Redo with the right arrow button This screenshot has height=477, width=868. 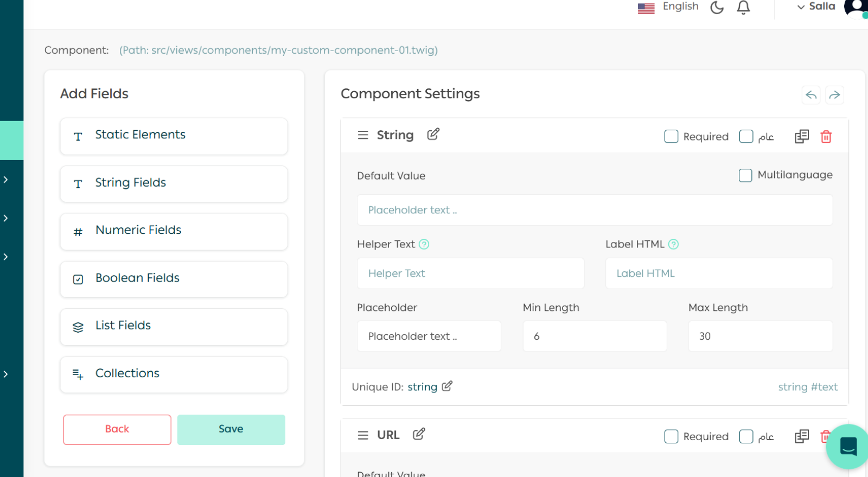click(834, 95)
